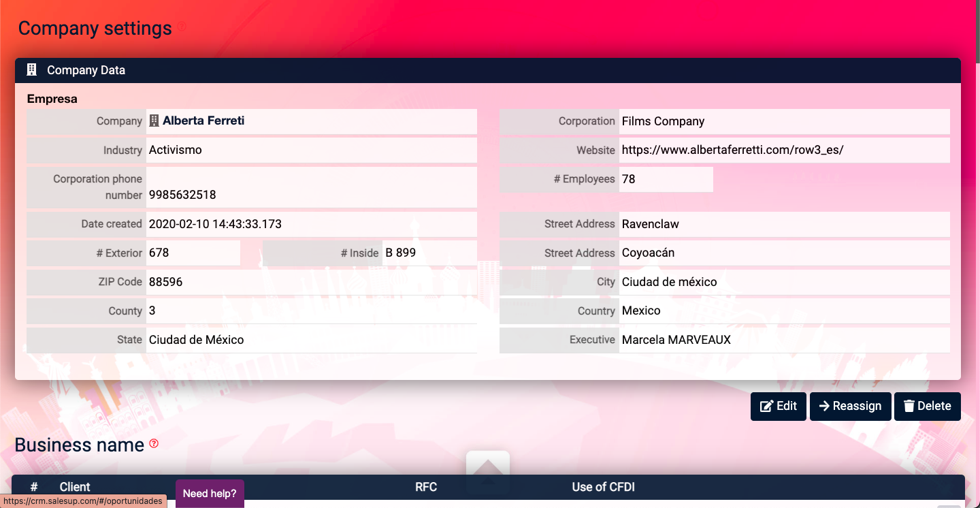The width and height of the screenshot is (980, 508).
Task: Click the County field label
Action: (126, 311)
